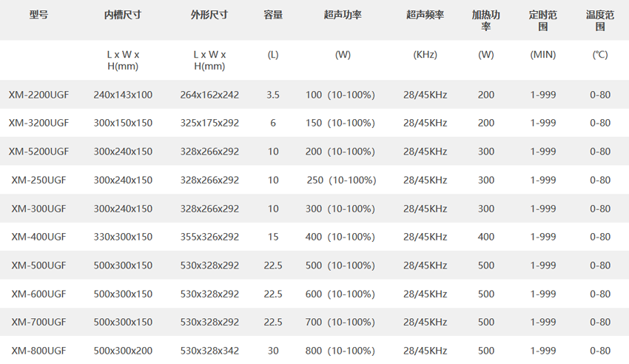Image resolution: width=629 pixels, height=364 pixels.
Task: Click the XM-800UGF model cell
Action: pos(38,351)
